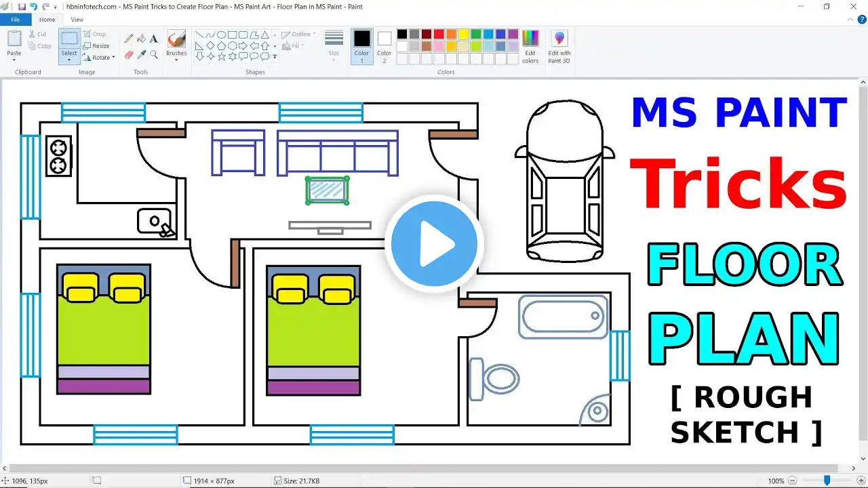
Task: Open Customize Quick Access Toolbar arrow
Action: (56, 7)
